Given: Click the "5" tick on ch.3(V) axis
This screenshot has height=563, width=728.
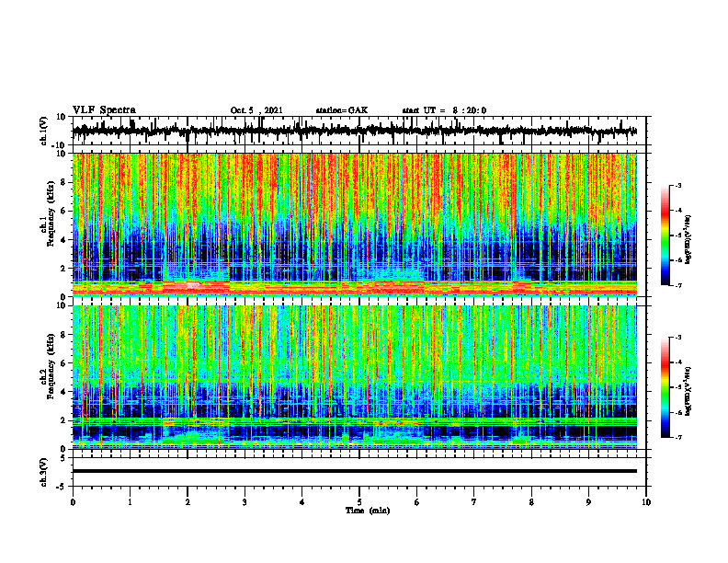Looking at the screenshot, I should point(64,458).
